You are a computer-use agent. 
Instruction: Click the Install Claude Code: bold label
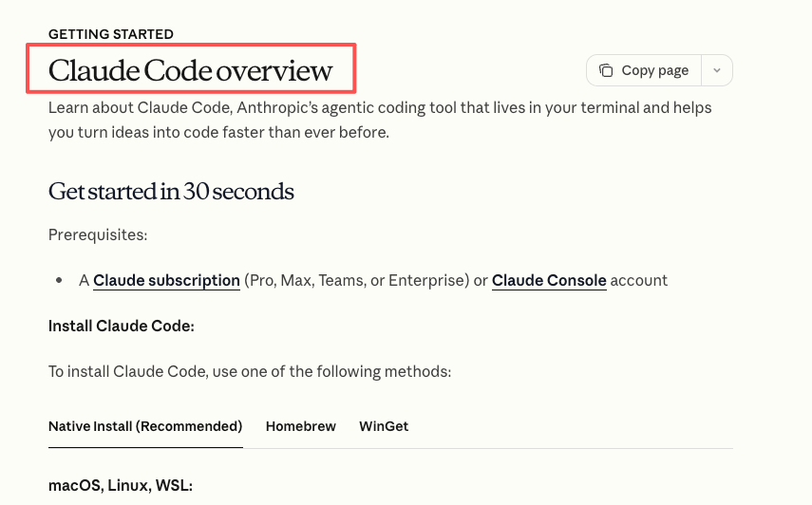[x=122, y=326]
